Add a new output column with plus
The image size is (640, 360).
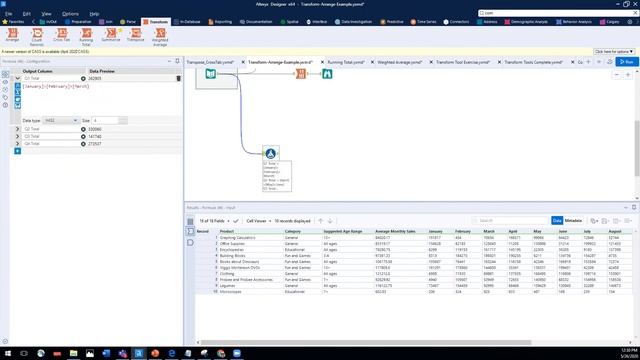[x=18, y=151]
